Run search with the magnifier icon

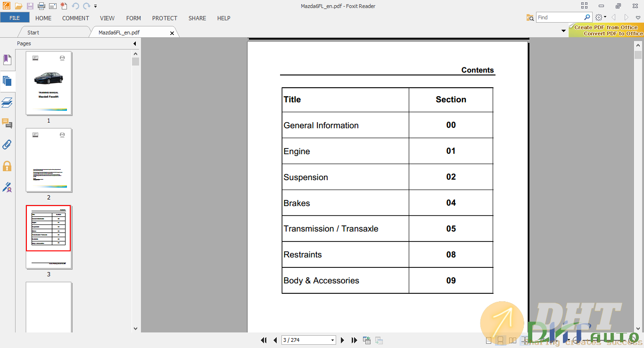(x=587, y=17)
